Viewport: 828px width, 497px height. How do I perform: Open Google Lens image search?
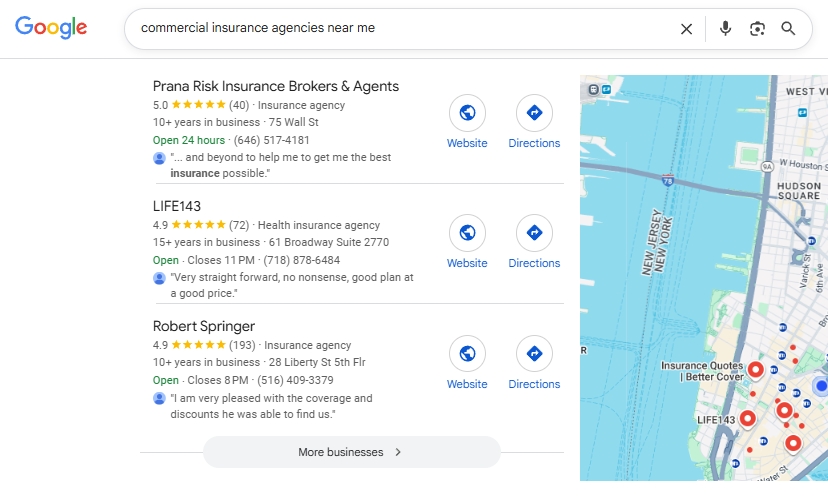tap(757, 29)
